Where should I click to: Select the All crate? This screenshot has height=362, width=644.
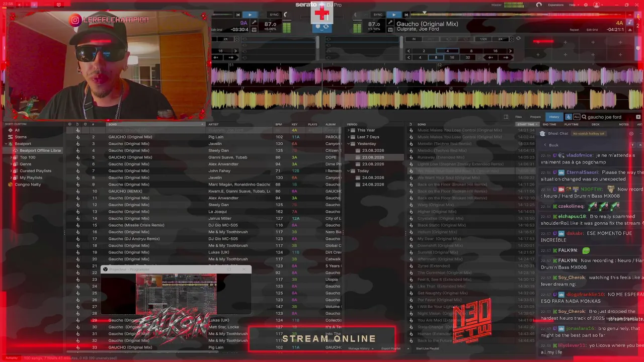tap(17, 130)
